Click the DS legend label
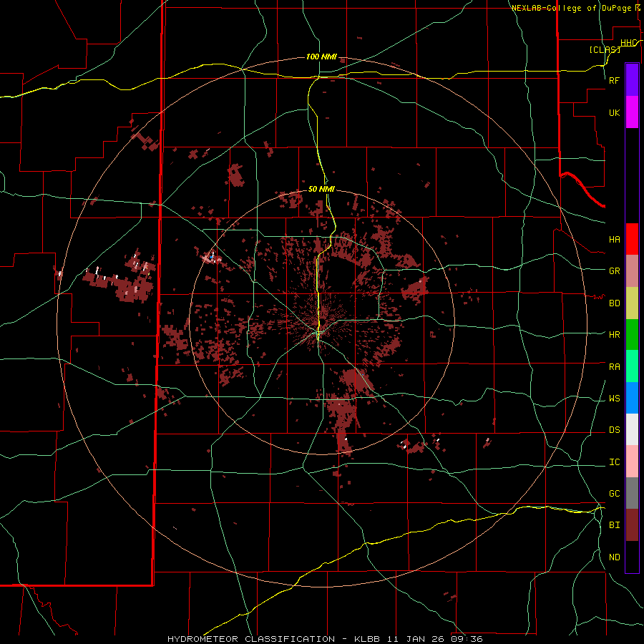The width and height of the screenshot is (644, 644). (x=614, y=430)
